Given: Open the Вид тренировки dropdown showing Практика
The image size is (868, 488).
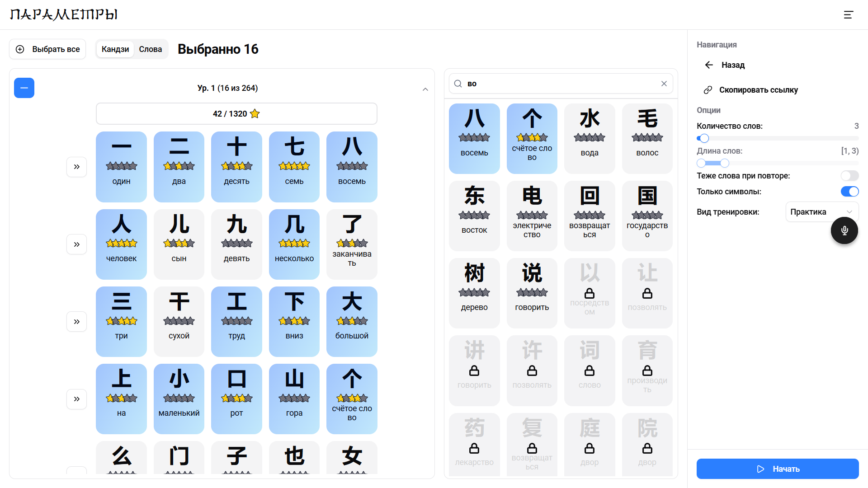Looking at the screenshot, I should point(821,211).
